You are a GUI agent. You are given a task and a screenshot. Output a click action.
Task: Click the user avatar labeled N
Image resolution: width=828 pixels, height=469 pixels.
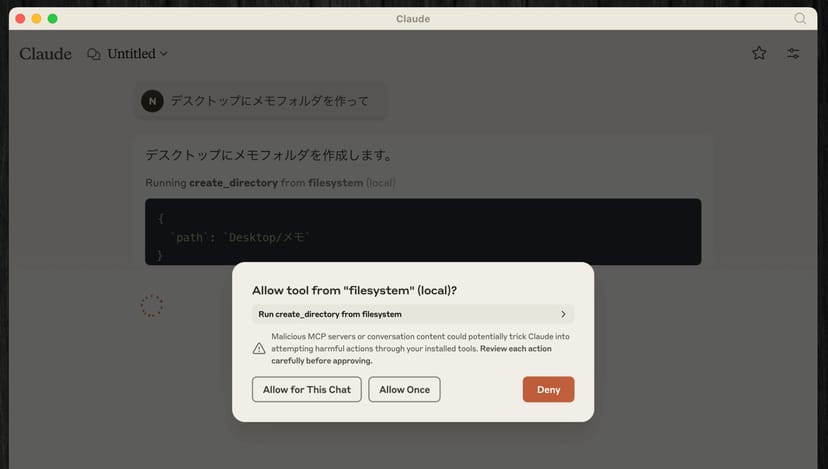(152, 101)
